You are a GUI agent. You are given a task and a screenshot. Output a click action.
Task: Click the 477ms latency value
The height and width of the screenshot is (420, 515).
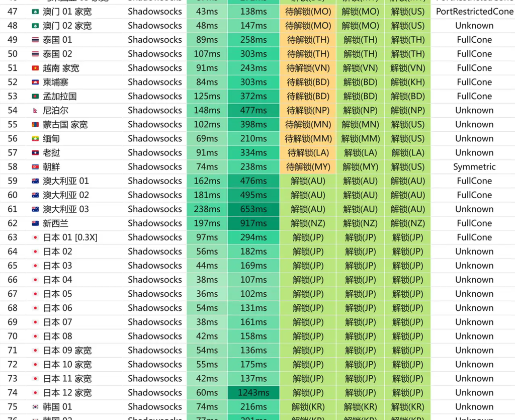click(253, 110)
